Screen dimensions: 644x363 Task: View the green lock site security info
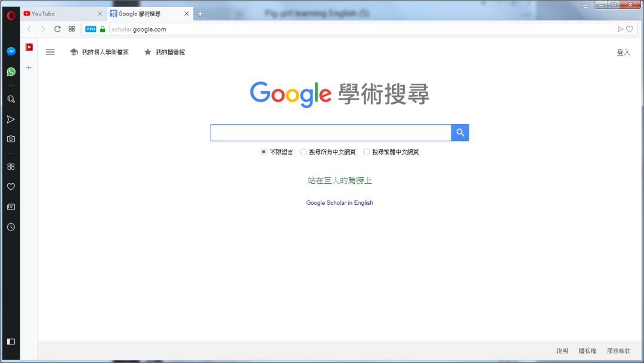[103, 29]
